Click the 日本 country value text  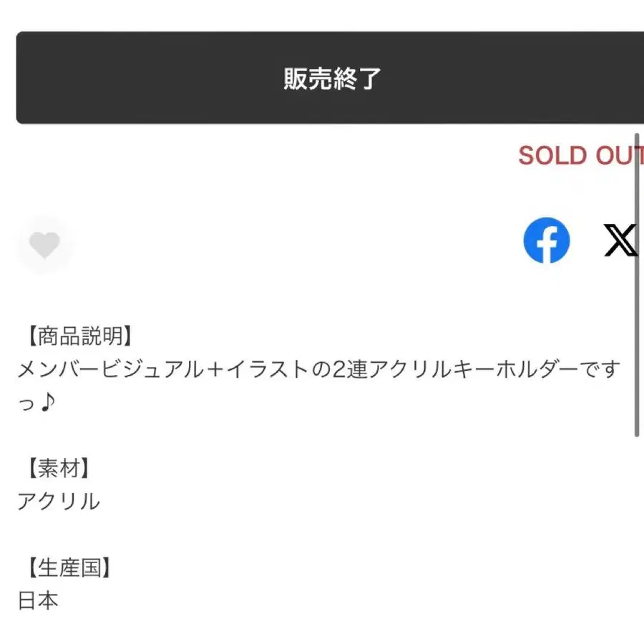point(38,601)
